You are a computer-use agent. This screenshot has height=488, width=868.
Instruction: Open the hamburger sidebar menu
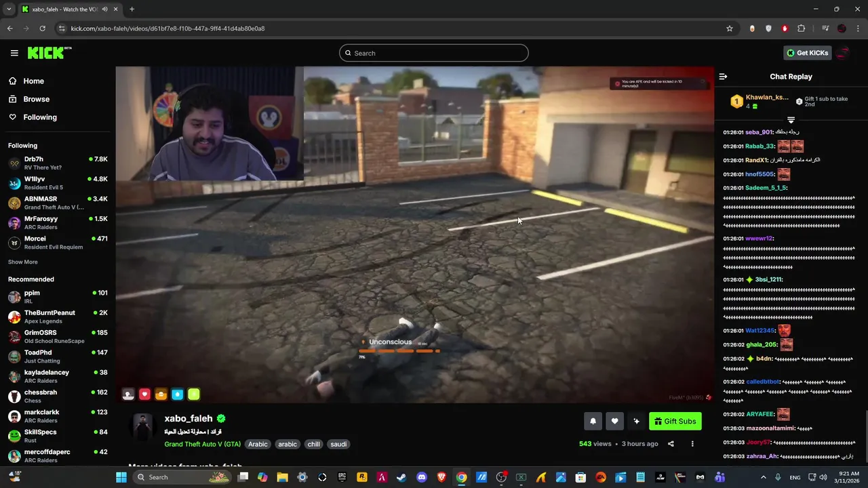coord(14,53)
